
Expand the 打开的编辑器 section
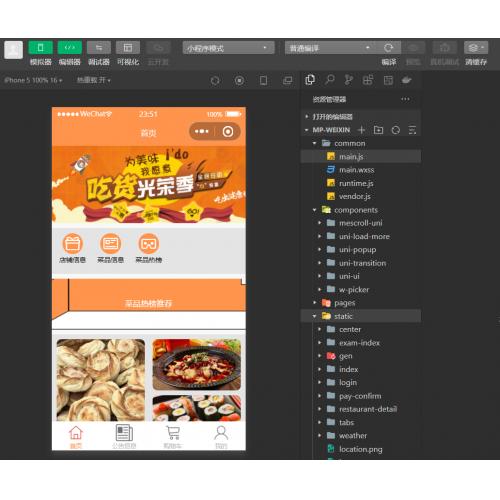(x=361, y=116)
